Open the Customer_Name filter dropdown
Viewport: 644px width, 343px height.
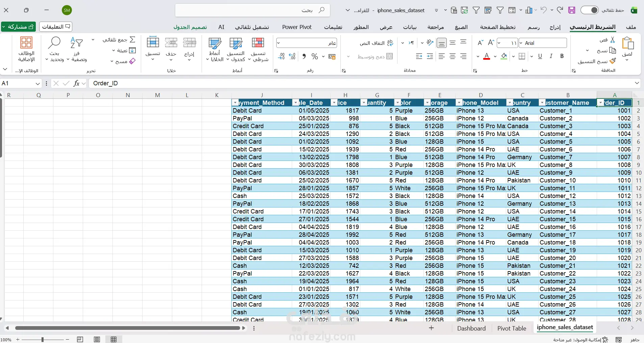point(542,103)
